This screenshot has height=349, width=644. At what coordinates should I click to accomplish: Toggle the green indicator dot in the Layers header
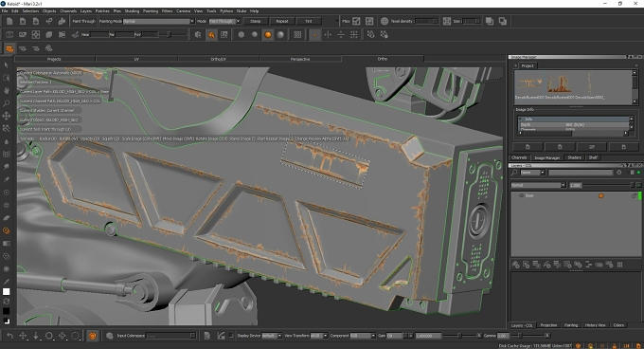(638, 173)
